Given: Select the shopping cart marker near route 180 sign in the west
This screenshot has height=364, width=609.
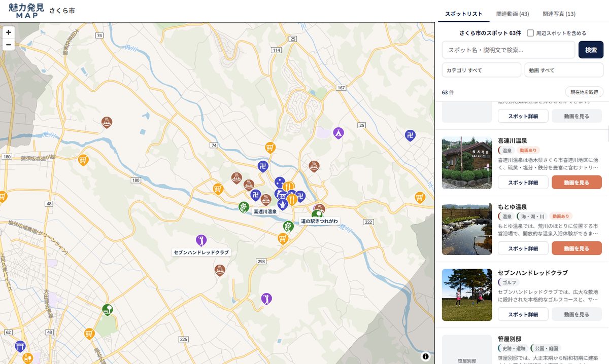Looking at the screenshot, I should coord(83,160).
